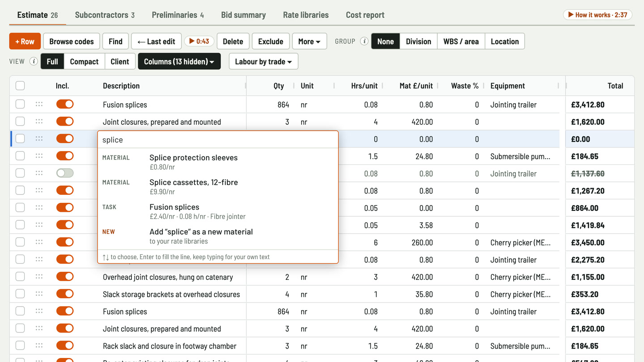Click drag handle of Overhead joint closures row
The height and width of the screenshot is (362, 644).
click(x=39, y=277)
